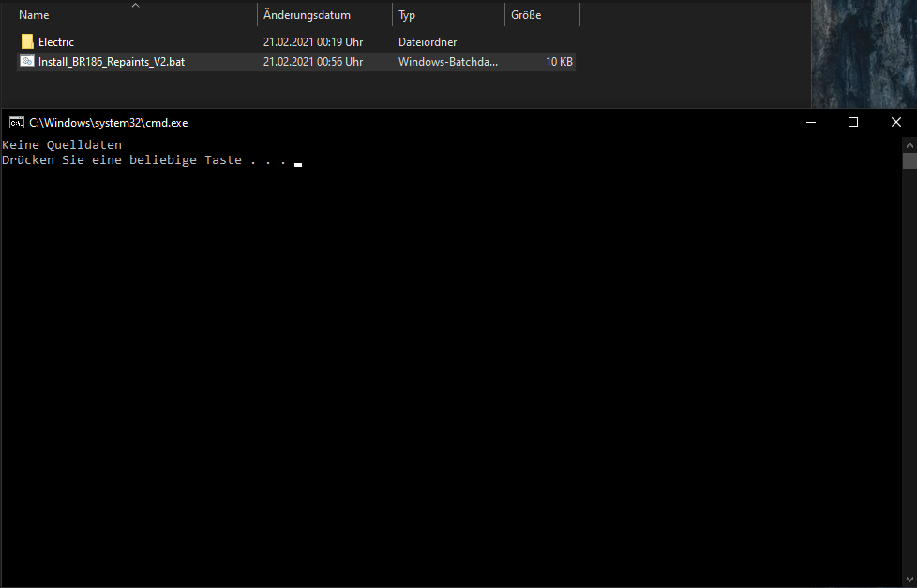Sort by the Änderungsdatum column header
This screenshot has width=917, height=588.
point(307,15)
